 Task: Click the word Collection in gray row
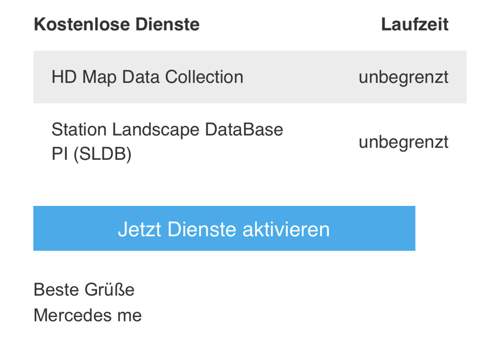click(204, 77)
